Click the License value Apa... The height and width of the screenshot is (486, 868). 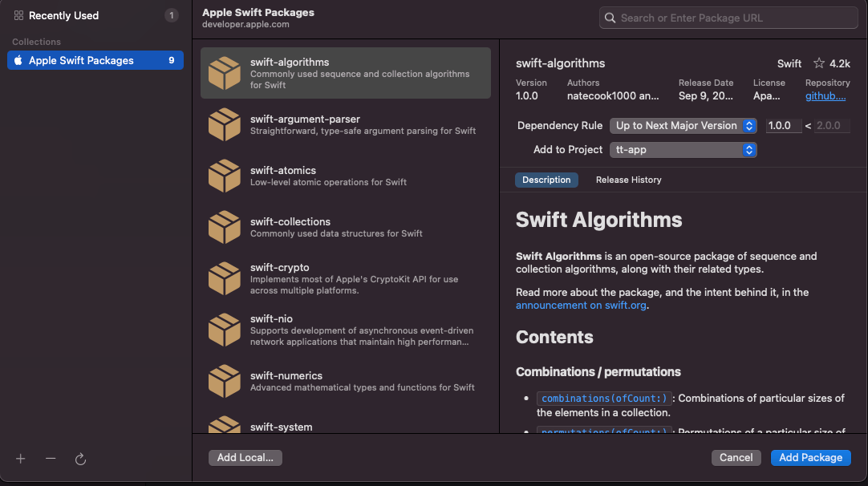click(767, 95)
